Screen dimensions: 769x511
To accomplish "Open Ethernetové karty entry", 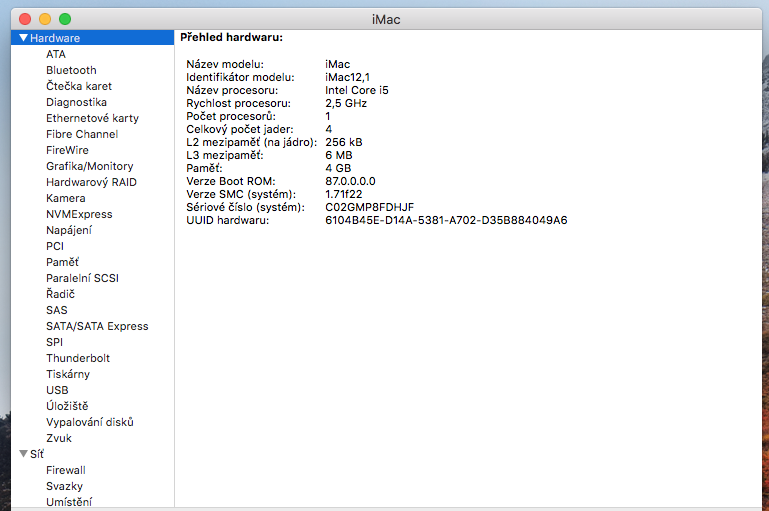I will click(x=92, y=118).
